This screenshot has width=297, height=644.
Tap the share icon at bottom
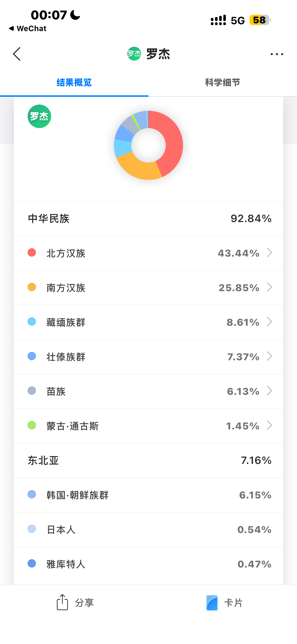pyautogui.click(x=62, y=602)
